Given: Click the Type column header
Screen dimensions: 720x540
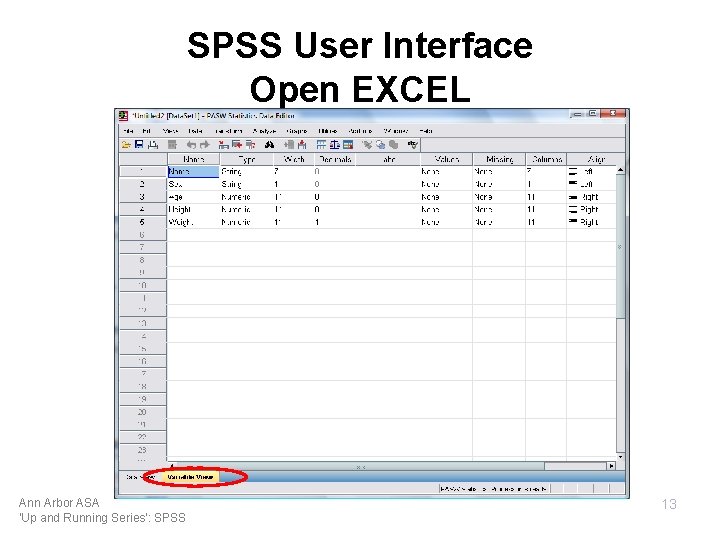Looking at the screenshot, I should tap(247, 159).
